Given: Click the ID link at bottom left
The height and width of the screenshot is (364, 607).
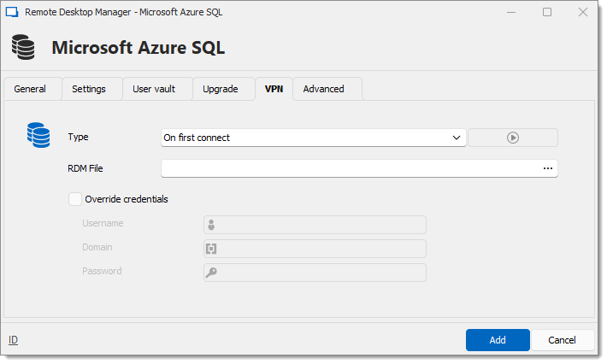Looking at the screenshot, I should coord(13,340).
